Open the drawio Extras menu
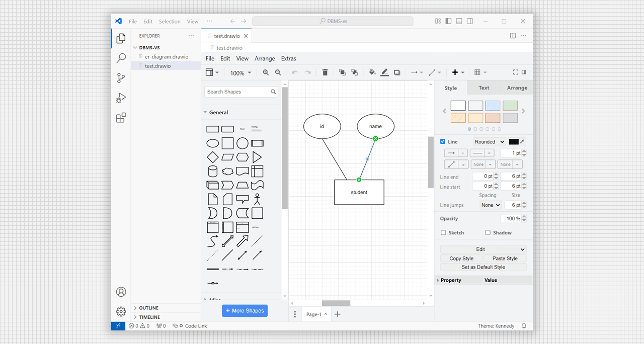Viewport: 644px width, 344px height. pos(288,59)
